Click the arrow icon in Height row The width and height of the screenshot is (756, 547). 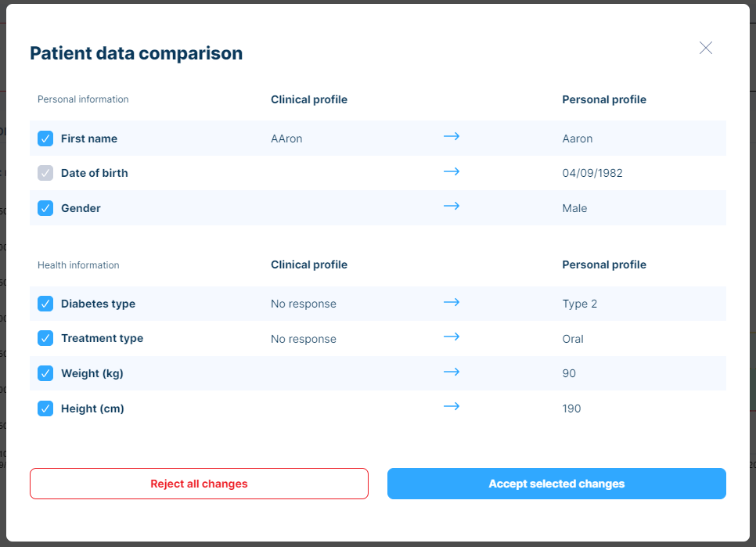tap(452, 406)
